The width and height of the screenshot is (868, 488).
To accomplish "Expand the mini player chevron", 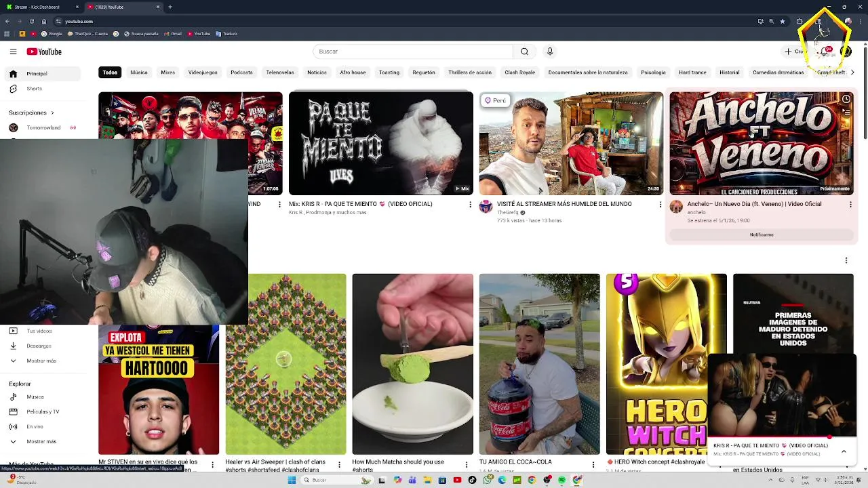I will 844,451.
